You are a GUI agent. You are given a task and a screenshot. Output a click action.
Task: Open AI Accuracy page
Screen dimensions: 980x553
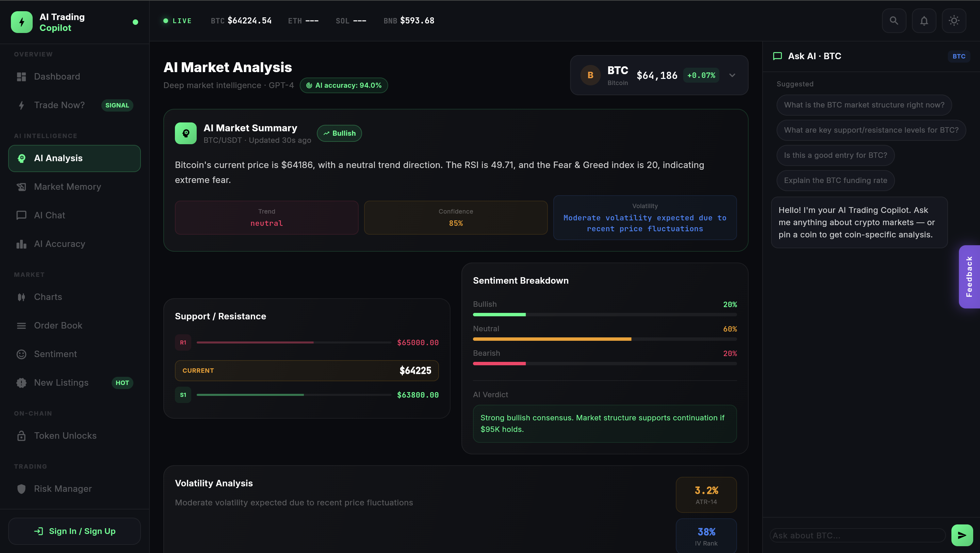click(x=75, y=244)
